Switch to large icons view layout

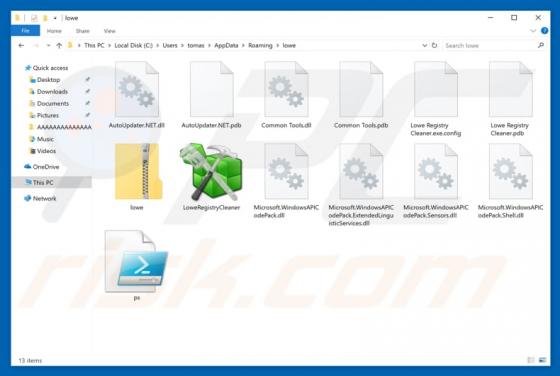pos(542,360)
